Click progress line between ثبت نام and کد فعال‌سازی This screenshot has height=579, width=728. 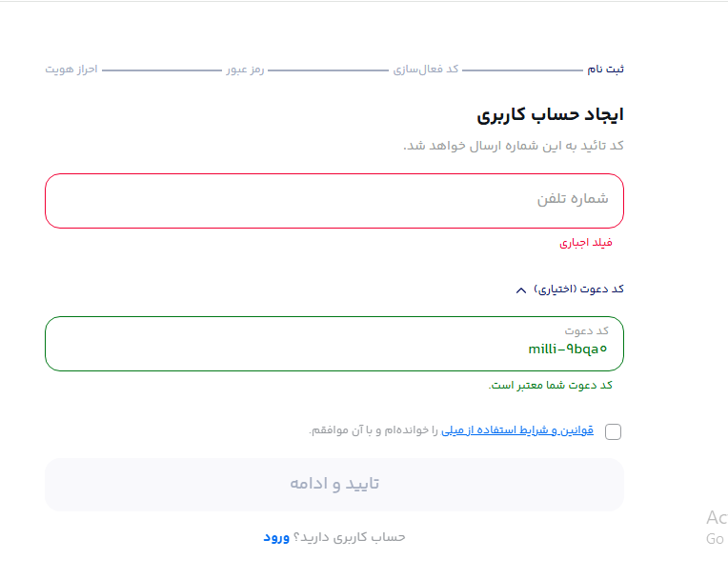[x=521, y=70]
